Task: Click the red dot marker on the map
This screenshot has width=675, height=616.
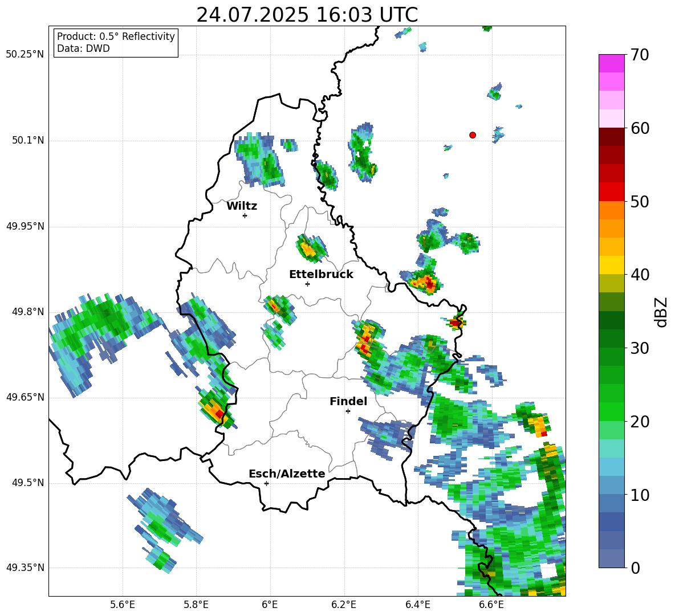Action: [x=473, y=135]
